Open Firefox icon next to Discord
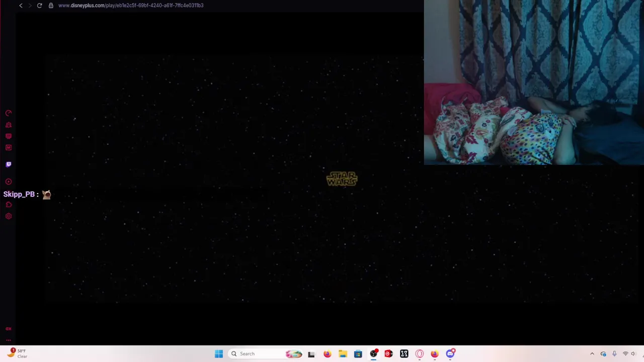The height and width of the screenshot is (362, 644). click(x=435, y=354)
